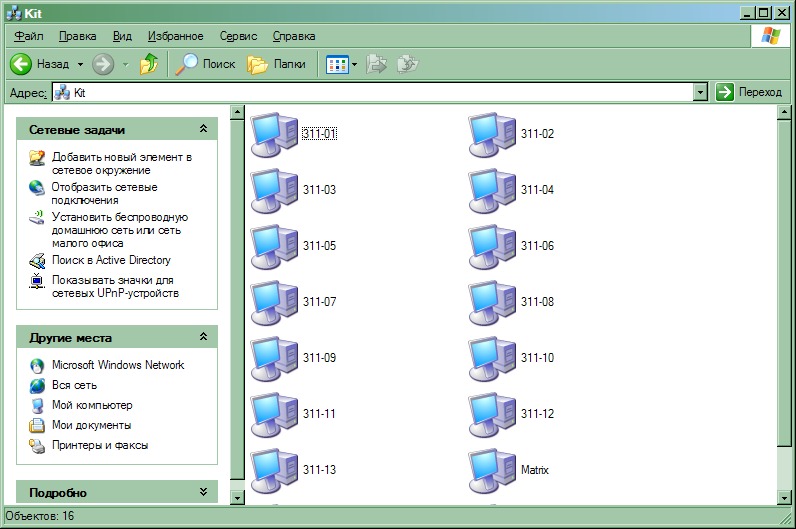Open the Правка menu
The height and width of the screenshot is (529, 796).
[x=78, y=37]
